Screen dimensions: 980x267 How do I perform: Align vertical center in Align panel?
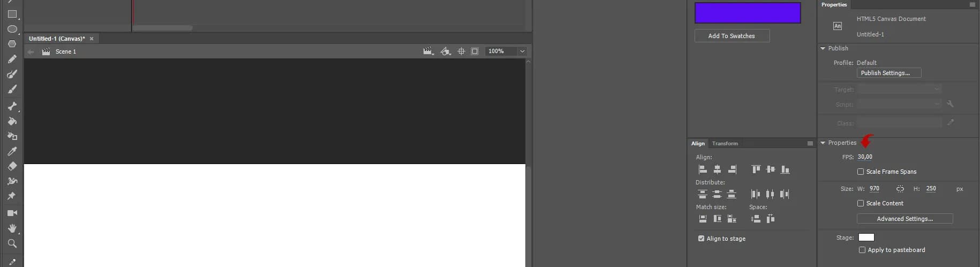pos(771,169)
